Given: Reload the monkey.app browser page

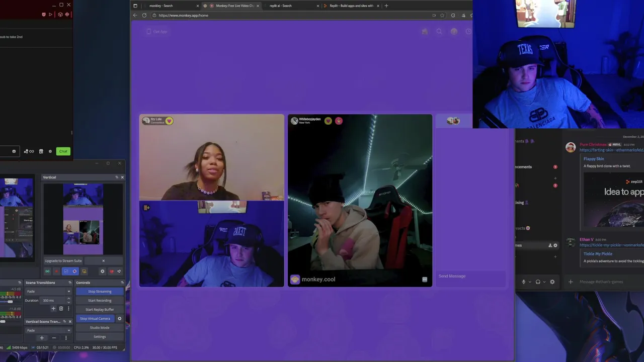Looking at the screenshot, I should pos(144,15).
